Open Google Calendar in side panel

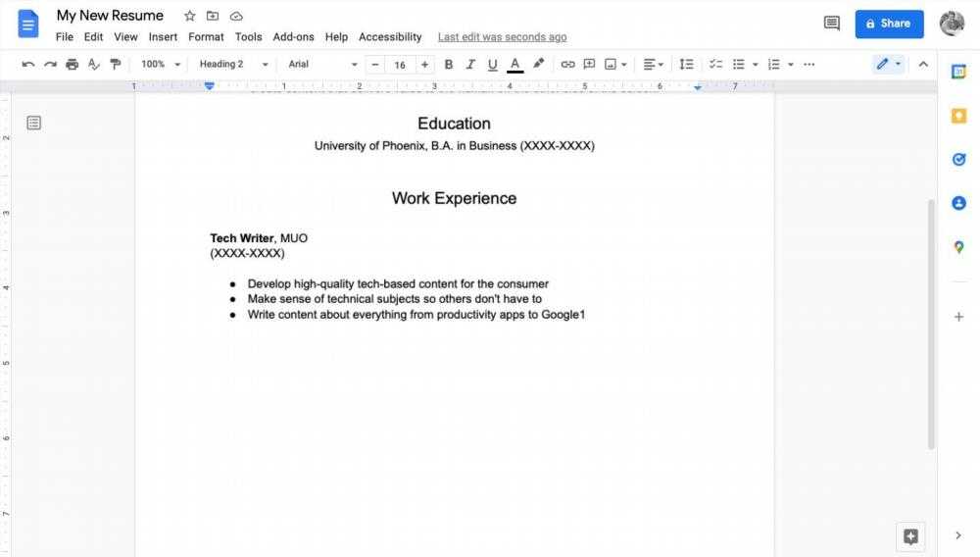958,72
